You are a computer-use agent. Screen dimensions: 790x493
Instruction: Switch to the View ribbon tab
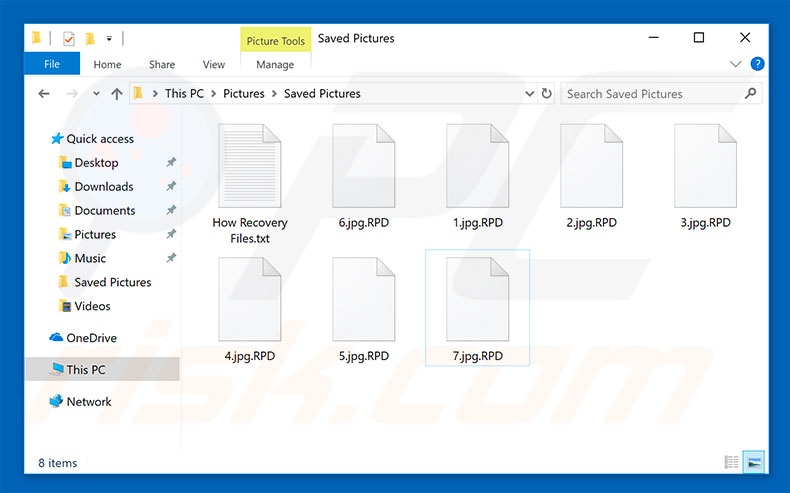click(214, 64)
